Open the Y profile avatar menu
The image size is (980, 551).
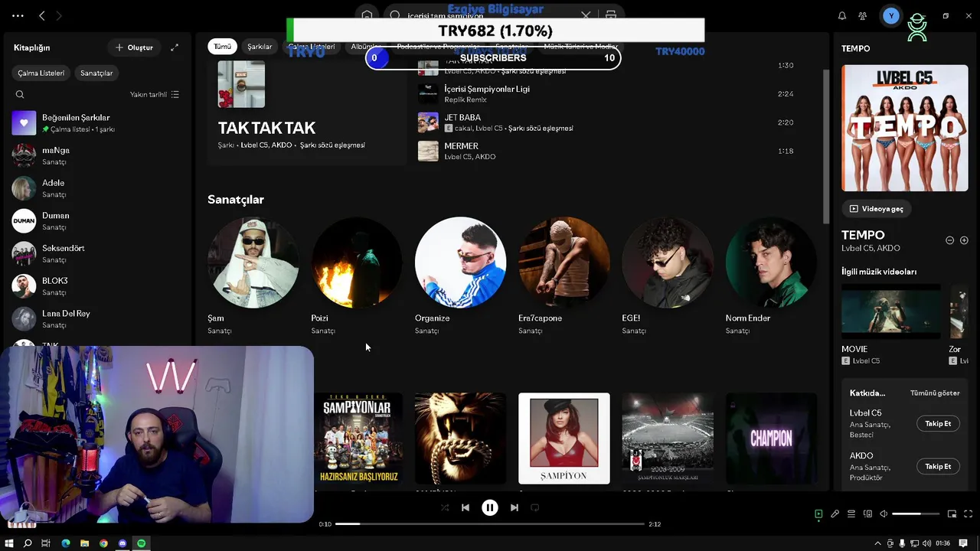tap(890, 16)
